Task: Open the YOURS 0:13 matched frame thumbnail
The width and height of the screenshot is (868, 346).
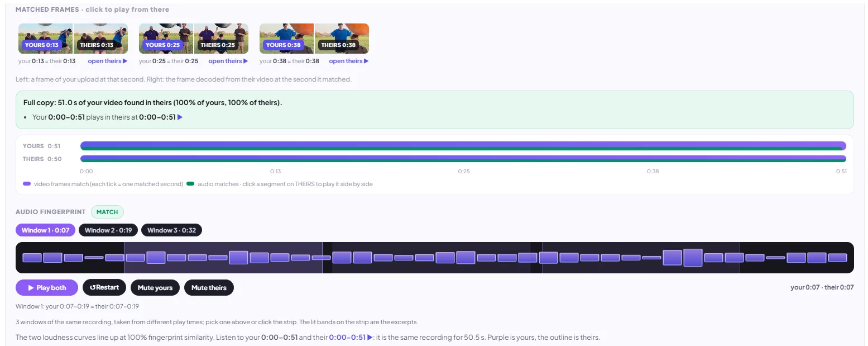Action: point(46,39)
